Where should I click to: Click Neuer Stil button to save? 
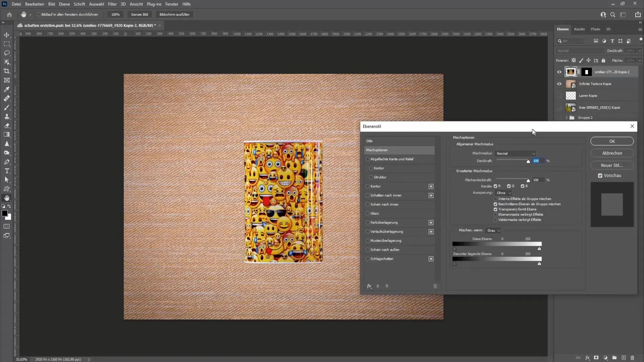click(612, 165)
